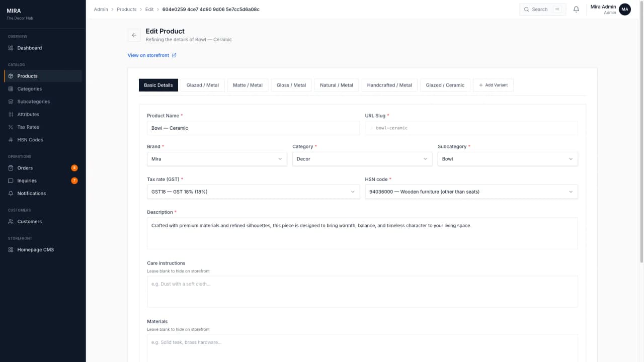Switch to Glazed / Ceramic variant tab
The height and width of the screenshot is (362, 644).
[445, 85]
